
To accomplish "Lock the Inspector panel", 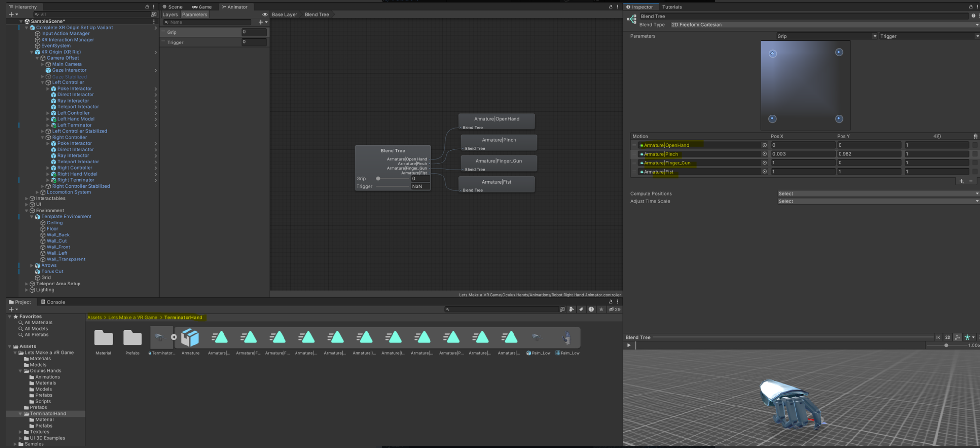I will click(971, 7).
